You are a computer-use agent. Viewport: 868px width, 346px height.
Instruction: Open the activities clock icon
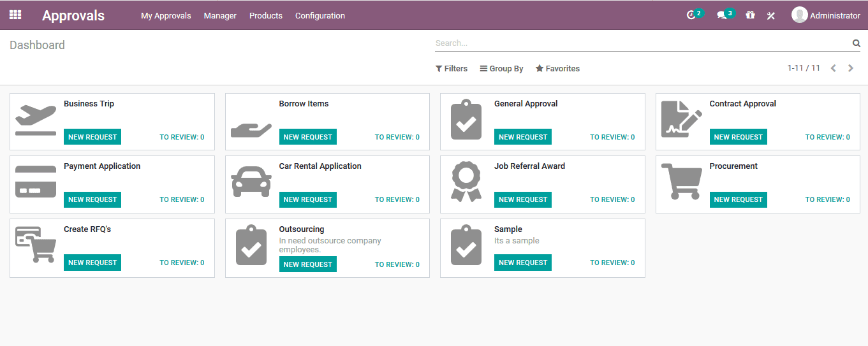point(691,15)
